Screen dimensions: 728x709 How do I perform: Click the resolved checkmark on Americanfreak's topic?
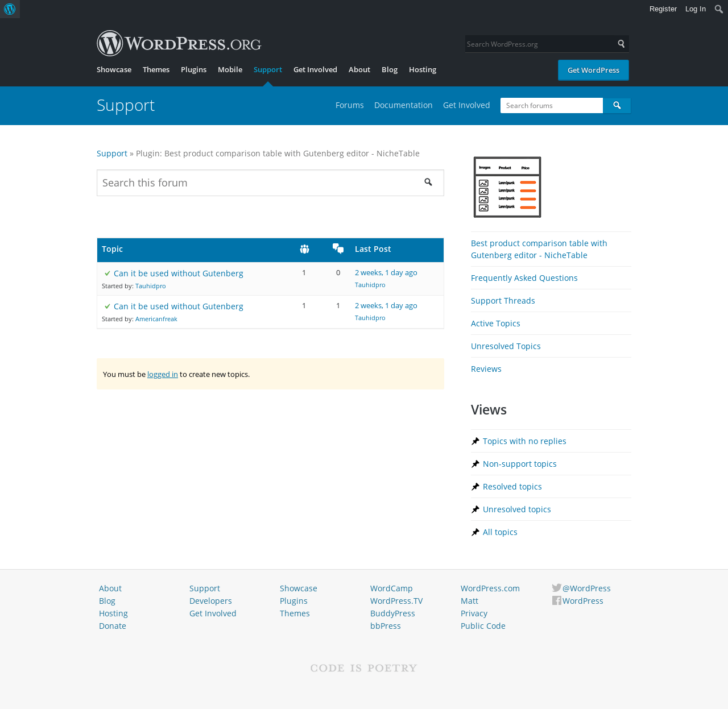pos(107,306)
